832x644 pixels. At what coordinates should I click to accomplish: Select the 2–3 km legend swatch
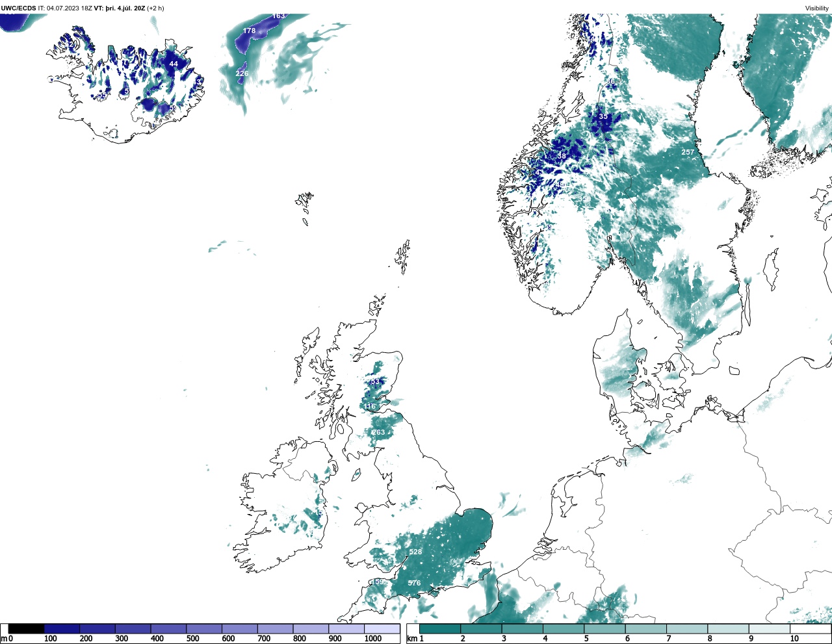(481, 629)
